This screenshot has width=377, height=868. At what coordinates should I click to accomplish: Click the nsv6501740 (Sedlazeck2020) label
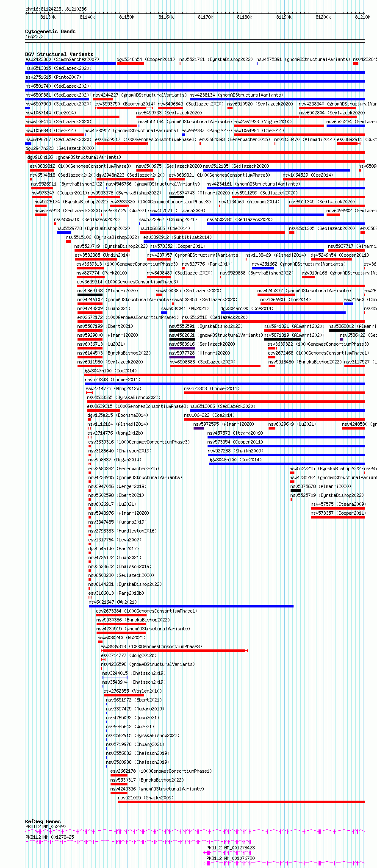(58, 86)
